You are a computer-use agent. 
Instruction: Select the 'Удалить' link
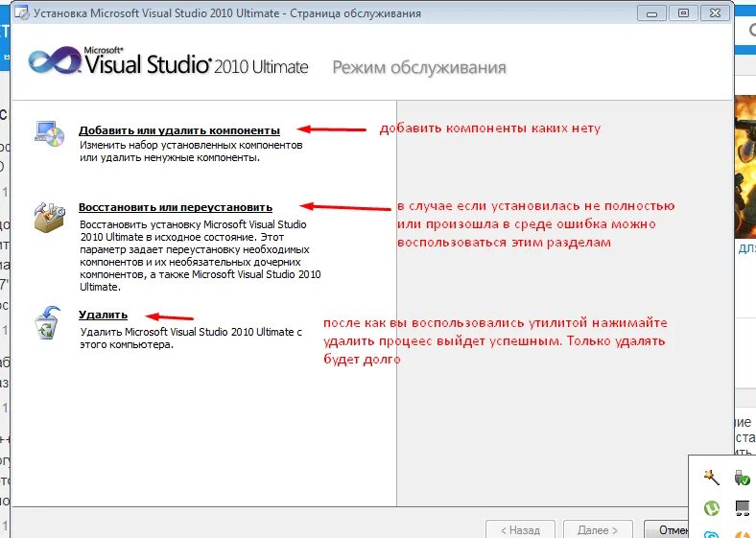point(104,315)
